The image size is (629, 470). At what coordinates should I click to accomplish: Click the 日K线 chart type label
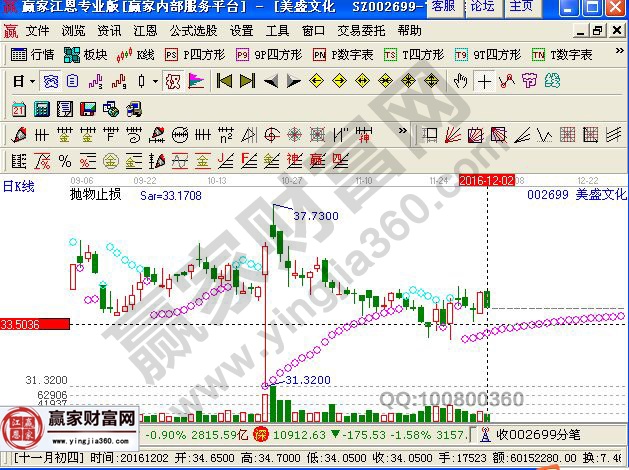19,186
